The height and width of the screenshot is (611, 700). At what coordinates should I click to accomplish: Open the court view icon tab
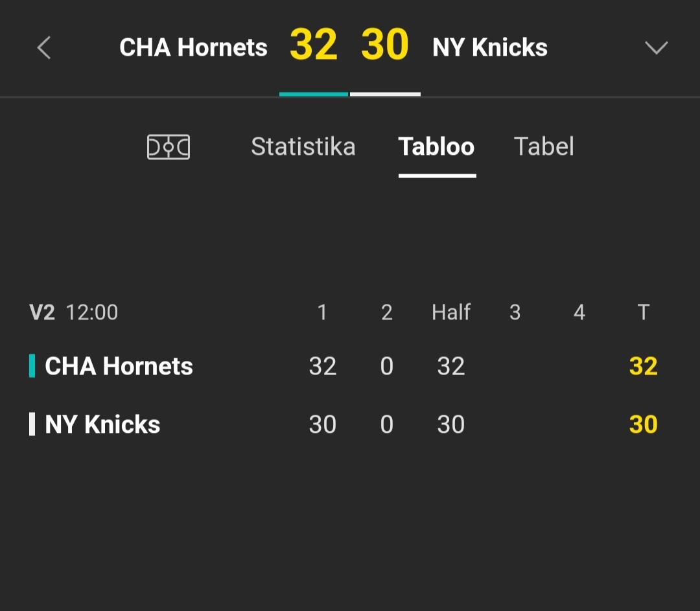tap(169, 147)
